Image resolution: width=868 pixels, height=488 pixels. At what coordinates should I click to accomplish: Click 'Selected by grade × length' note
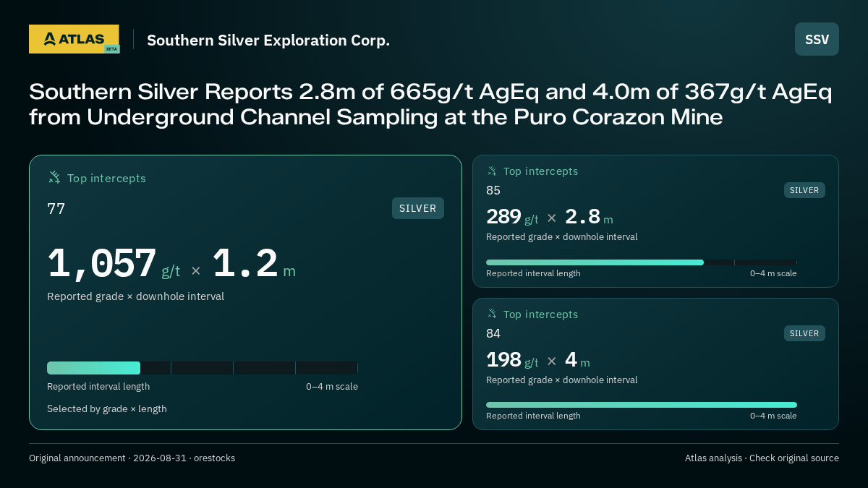pos(107,409)
